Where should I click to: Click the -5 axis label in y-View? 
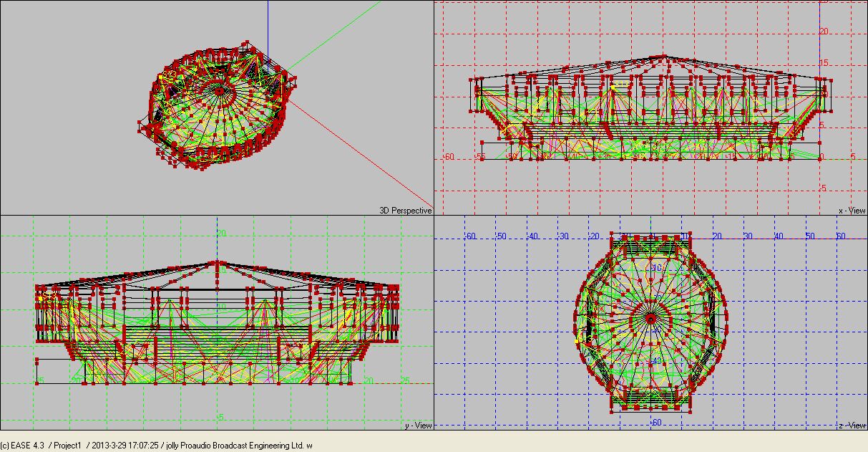(220, 417)
